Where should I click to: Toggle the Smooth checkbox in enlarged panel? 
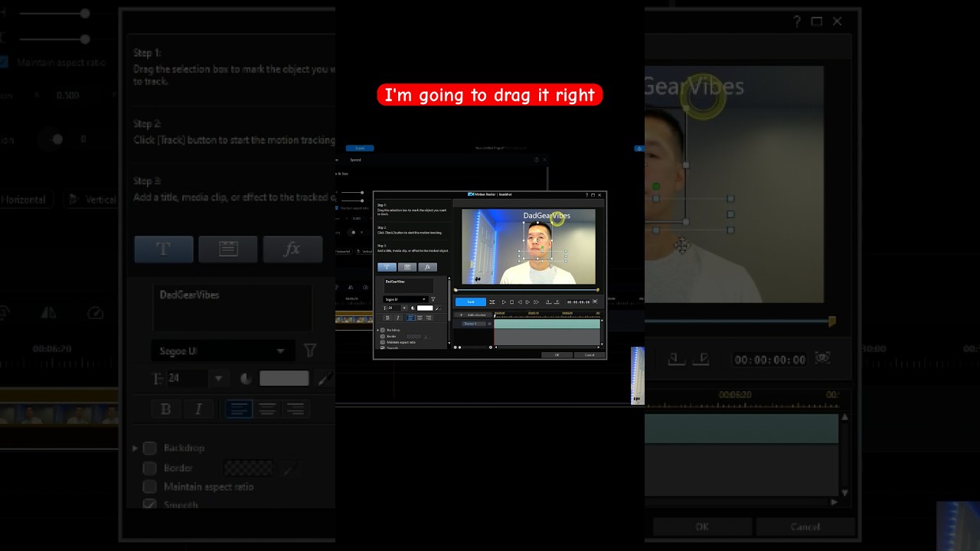(150, 505)
